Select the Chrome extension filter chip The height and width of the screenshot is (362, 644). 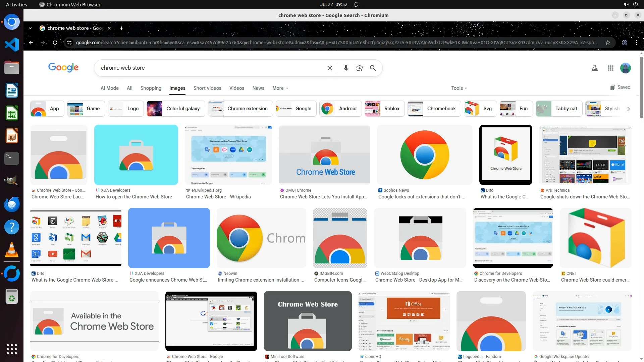pyautogui.click(x=240, y=109)
